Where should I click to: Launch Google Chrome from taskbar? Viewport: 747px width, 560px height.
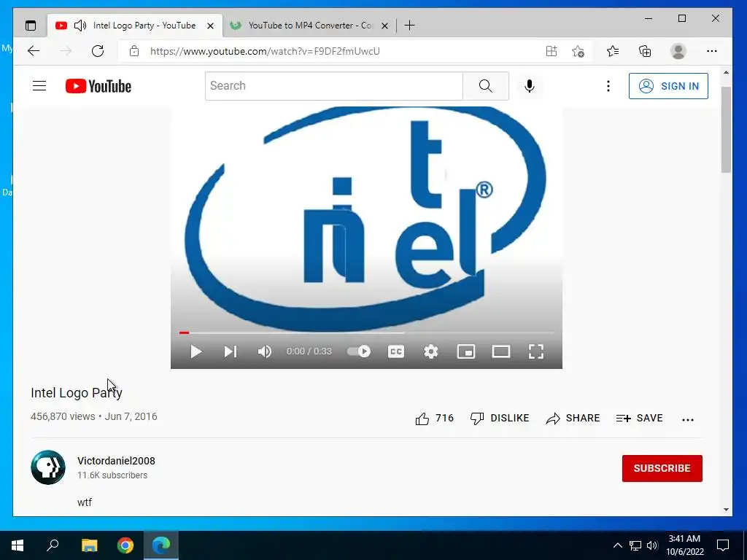[125, 545]
